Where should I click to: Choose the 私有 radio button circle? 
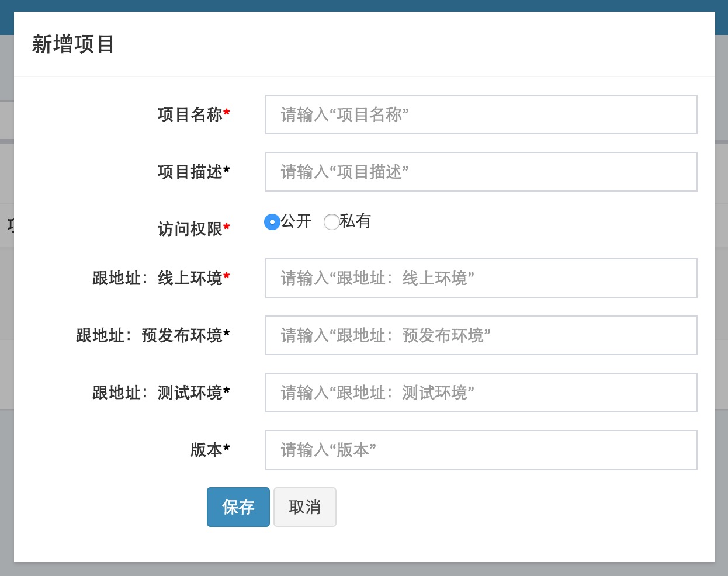click(x=331, y=222)
